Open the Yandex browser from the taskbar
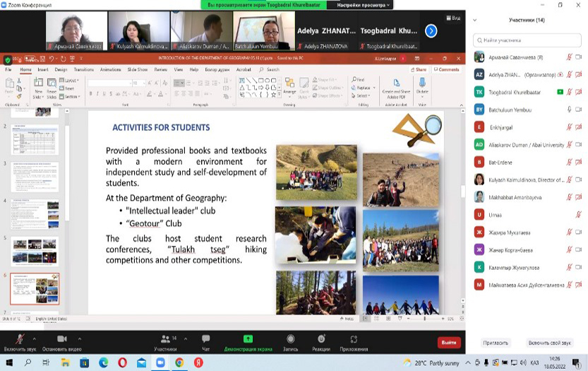 pyautogui.click(x=199, y=363)
